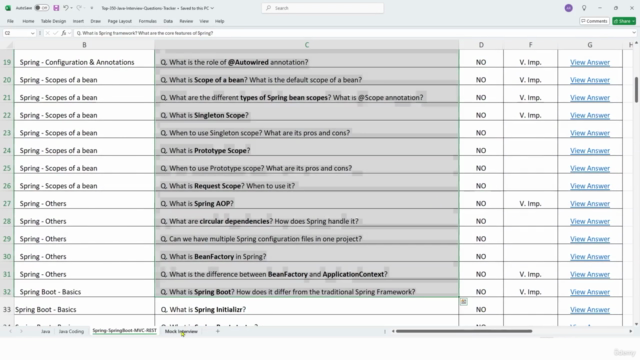Open View Answer link for @Autowired row

pos(590,62)
